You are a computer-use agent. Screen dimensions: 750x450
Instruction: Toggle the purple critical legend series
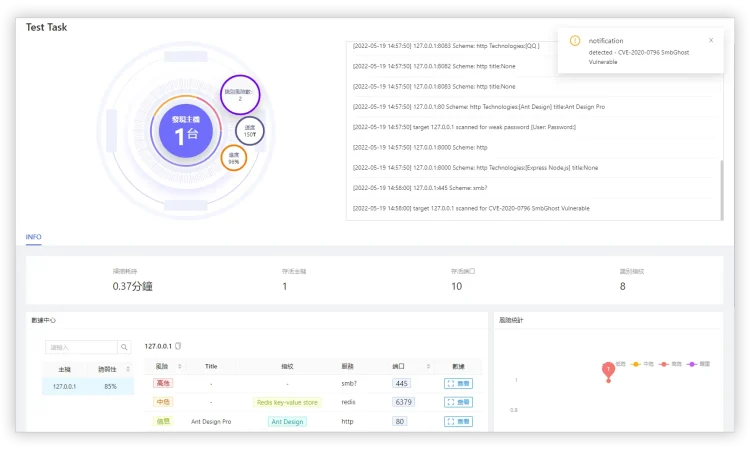coord(699,364)
